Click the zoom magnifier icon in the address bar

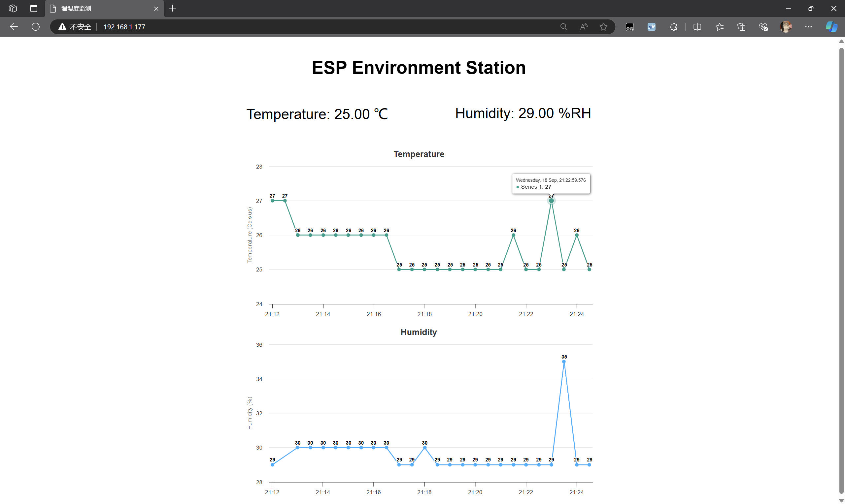[x=564, y=26]
